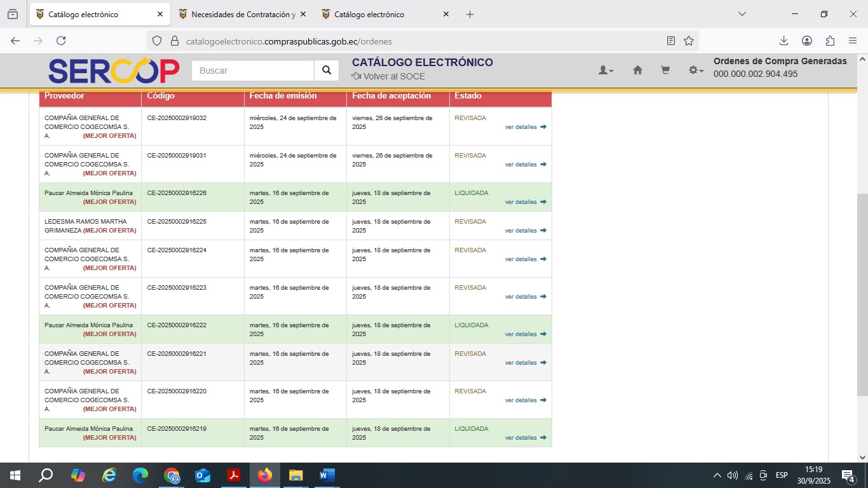Screen dimensions: 868x488
Task: Open Firefox extensions puzzle icon
Action: coord(830,41)
